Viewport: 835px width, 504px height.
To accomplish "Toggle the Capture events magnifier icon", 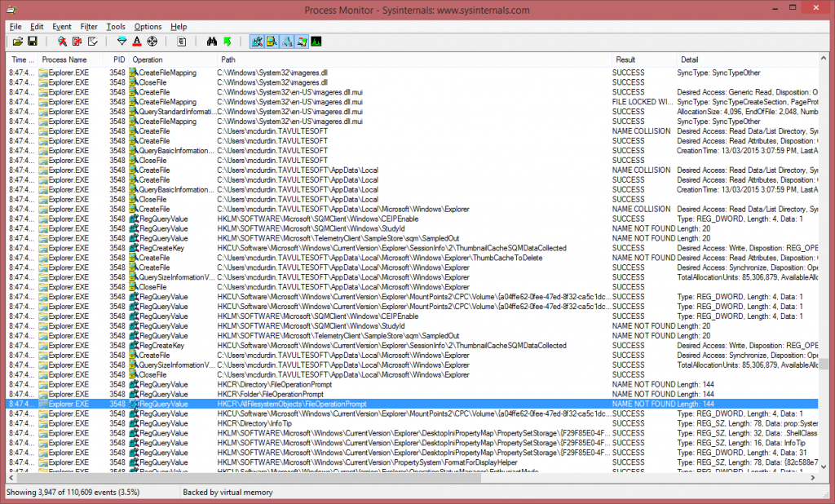I will 62,42.
